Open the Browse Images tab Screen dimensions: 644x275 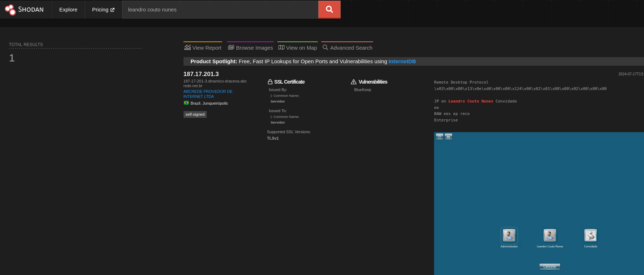point(250,47)
